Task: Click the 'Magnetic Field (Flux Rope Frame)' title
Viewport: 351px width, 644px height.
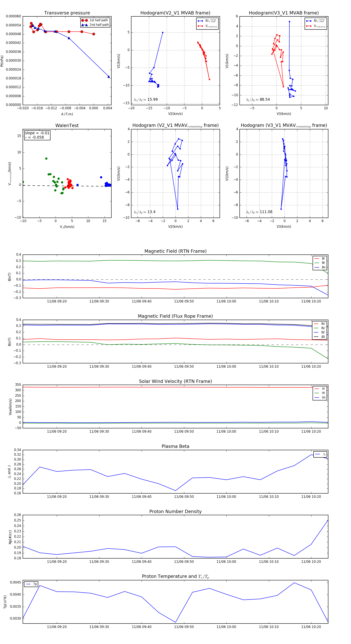Action: pyautogui.click(x=175, y=316)
